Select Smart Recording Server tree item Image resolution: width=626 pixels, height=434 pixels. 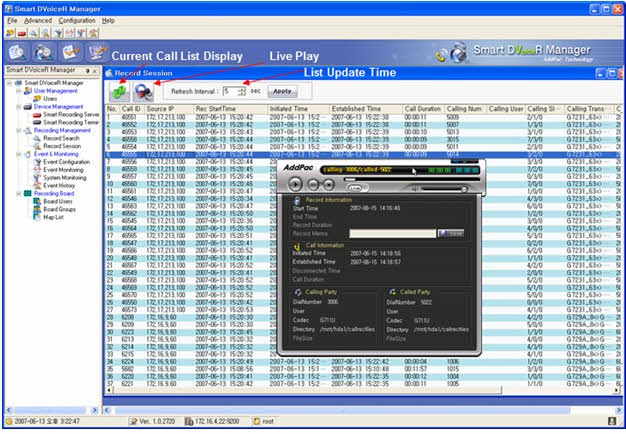[71, 115]
